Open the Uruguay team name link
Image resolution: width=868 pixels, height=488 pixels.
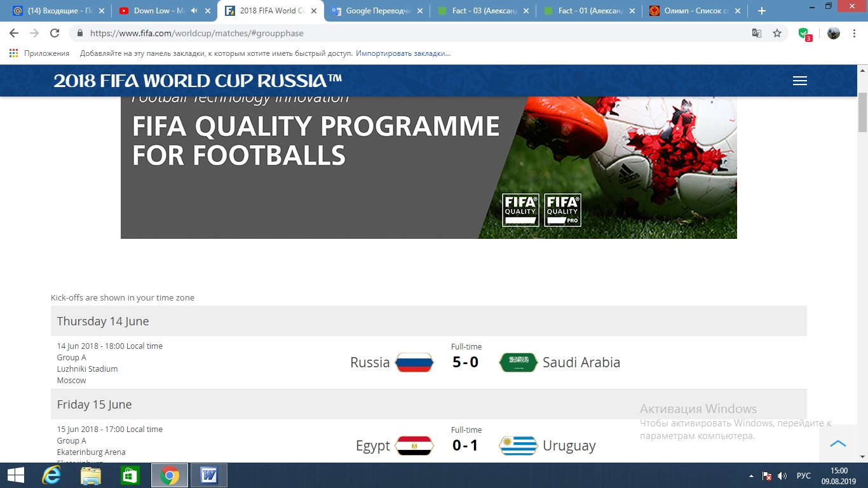point(569,446)
